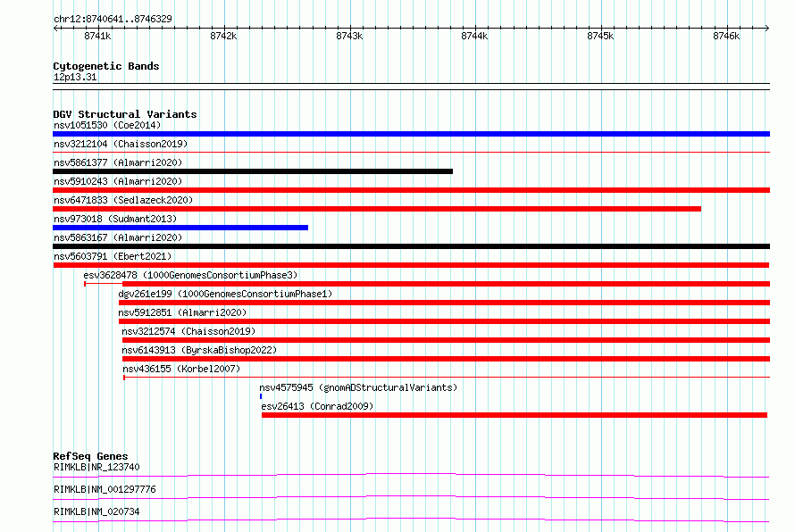Open the nsv1051530 (Coe2014) label

coord(107,125)
